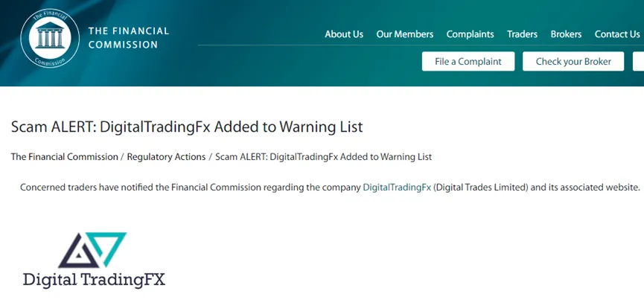Viewport: 644px width, 300px height.
Task: Click the Digital TradingFX logo image
Action: [x=94, y=259]
